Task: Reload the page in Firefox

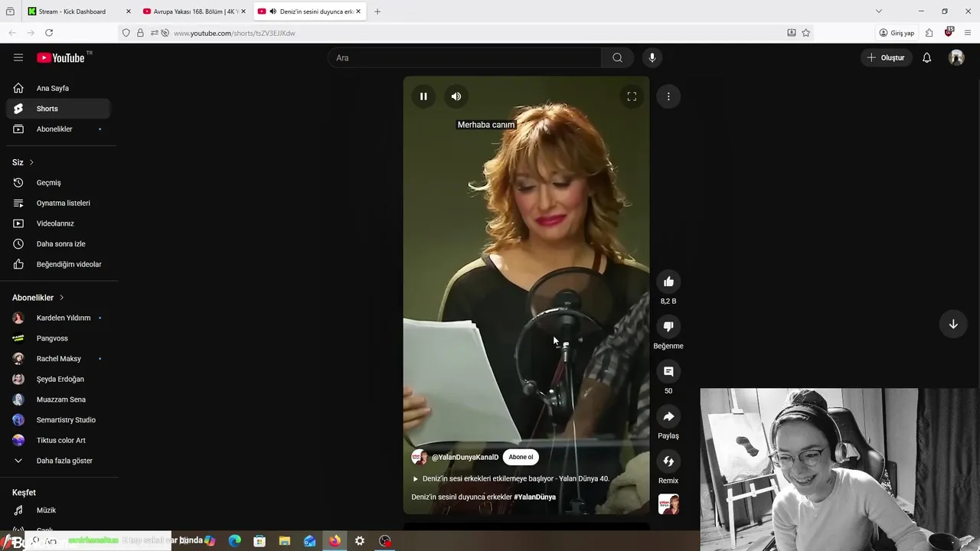Action: [x=49, y=33]
